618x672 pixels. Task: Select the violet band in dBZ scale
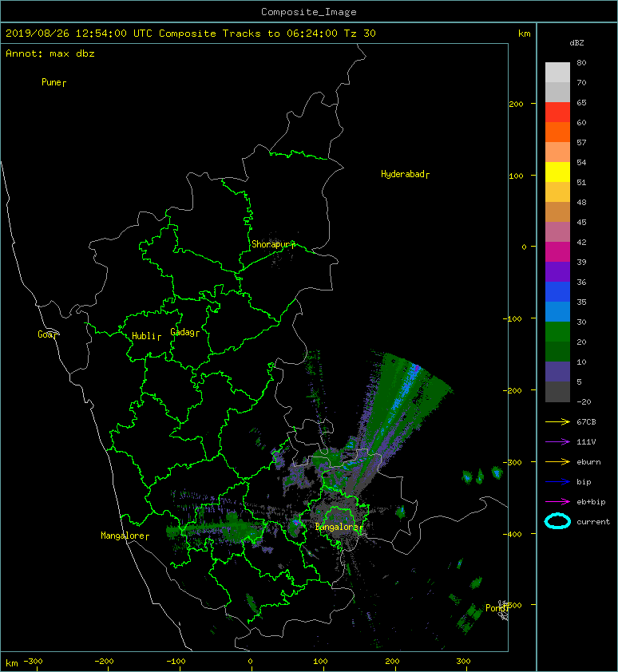[x=557, y=271]
